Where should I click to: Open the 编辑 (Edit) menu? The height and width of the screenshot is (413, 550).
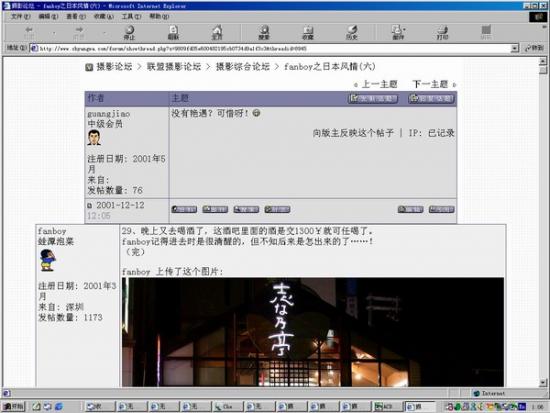[48, 16]
